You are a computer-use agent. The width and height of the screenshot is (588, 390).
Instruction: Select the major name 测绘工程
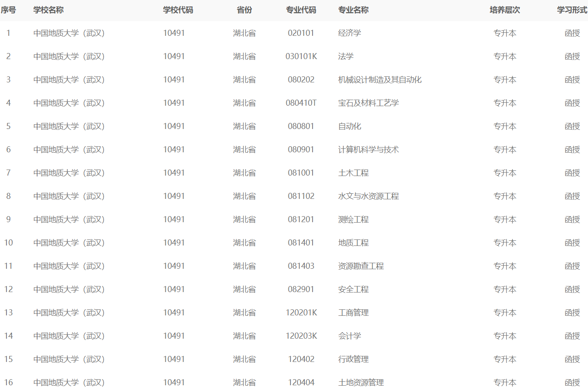(x=353, y=220)
